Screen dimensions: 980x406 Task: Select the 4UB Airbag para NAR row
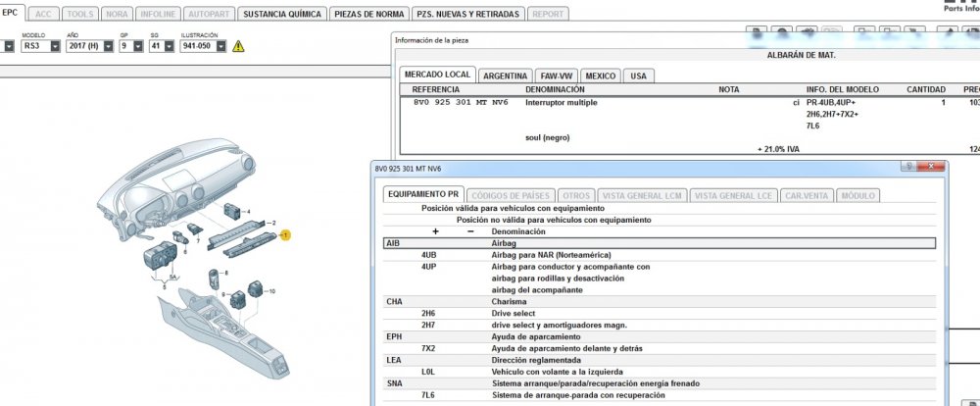(549, 254)
